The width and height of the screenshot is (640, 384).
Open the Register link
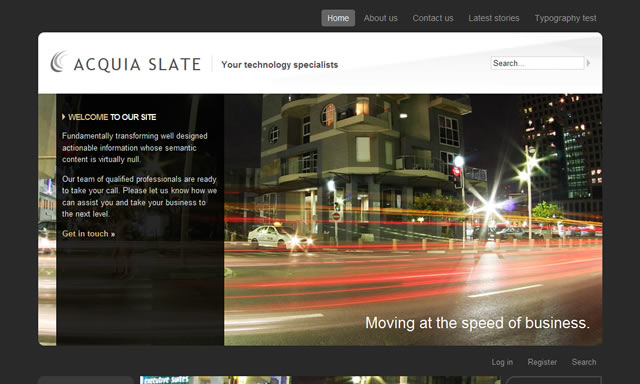tap(542, 362)
